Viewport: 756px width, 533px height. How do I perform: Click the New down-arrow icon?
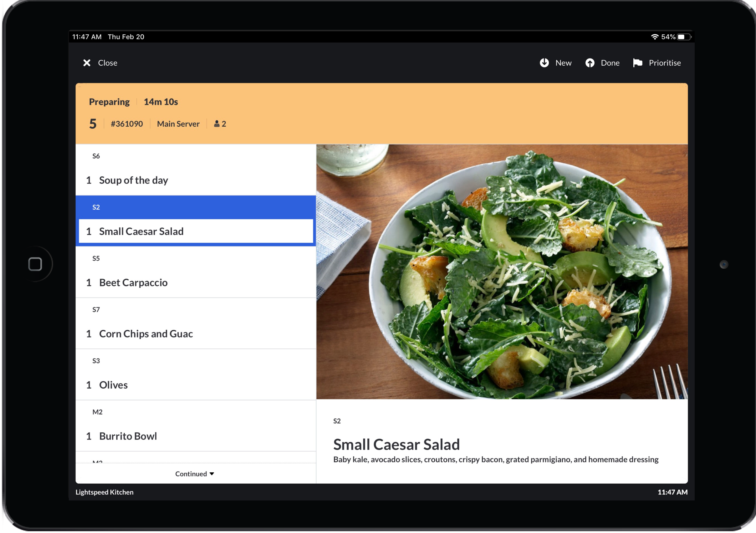(x=544, y=63)
